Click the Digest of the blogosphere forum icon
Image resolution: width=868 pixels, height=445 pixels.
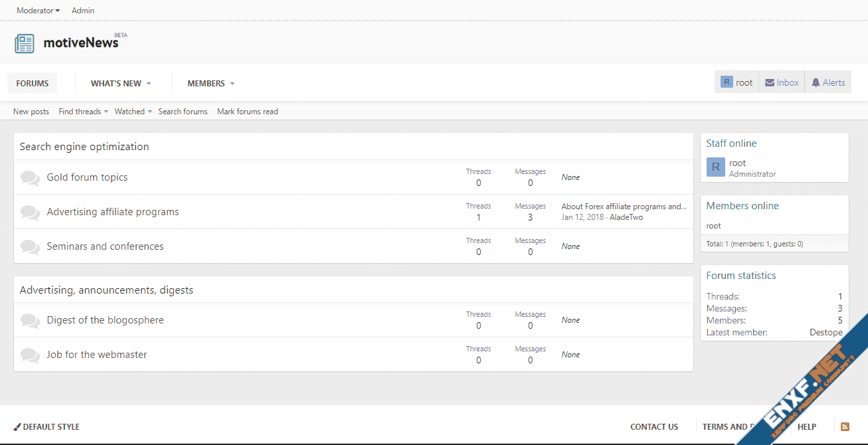pos(30,320)
